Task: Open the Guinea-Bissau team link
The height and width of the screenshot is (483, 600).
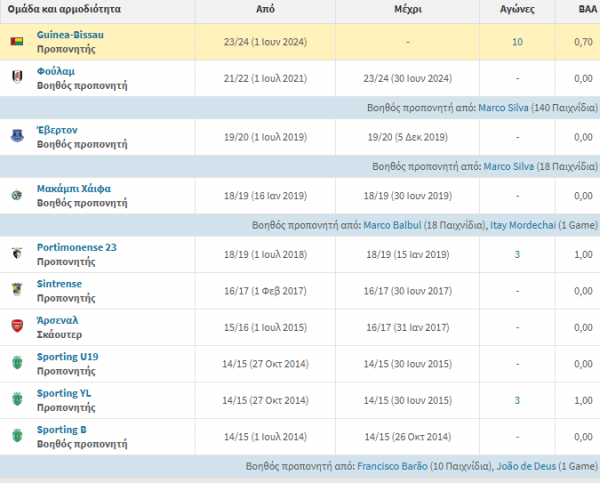Action: point(70,34)
